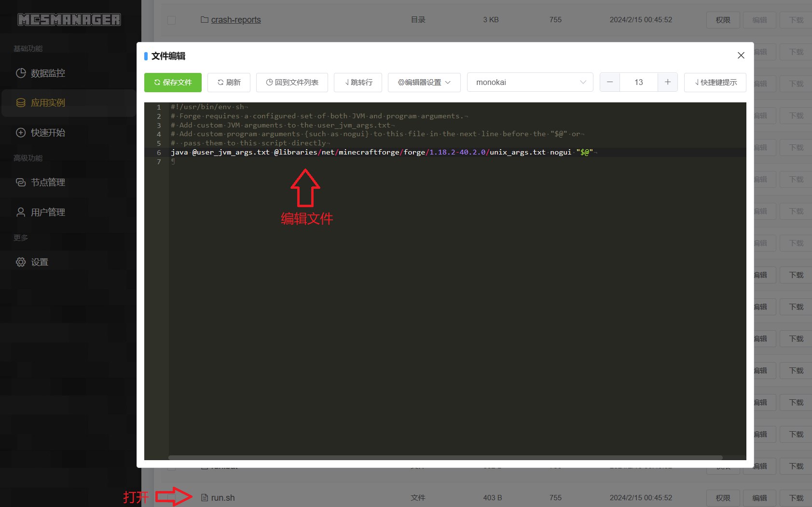This screenshot has width=812, height=507.
Task: Click the 快速开始 plus icon
Action: 21,133
